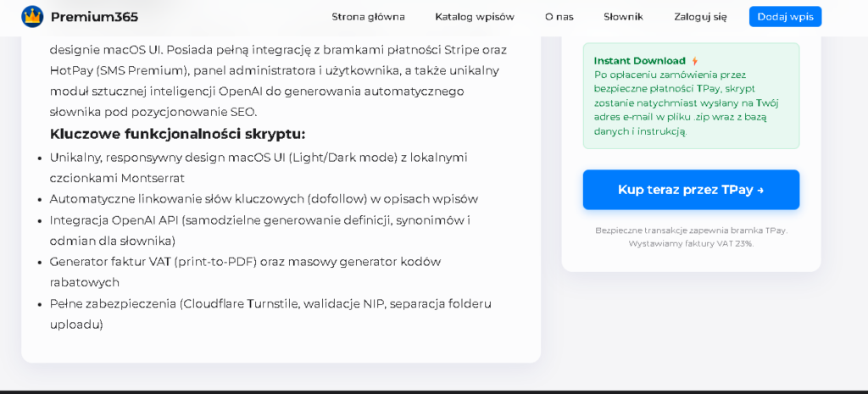Click the bullet about responsywny design macOS UI
Image resolution: width=868 pixels, height=394 pixels.
(259, 168)
